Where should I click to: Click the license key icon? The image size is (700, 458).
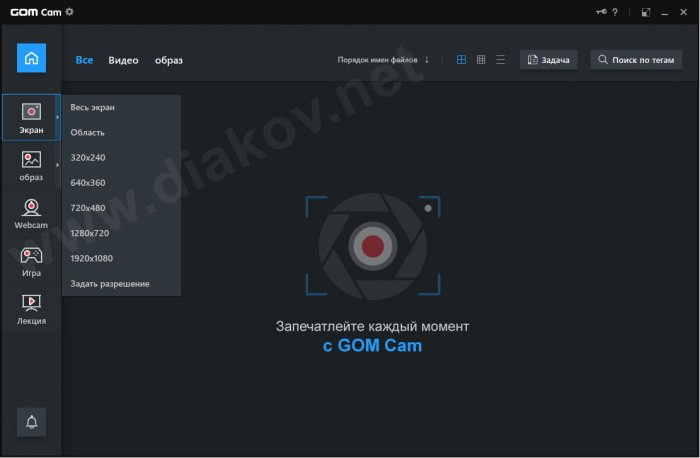click(601, 12)
